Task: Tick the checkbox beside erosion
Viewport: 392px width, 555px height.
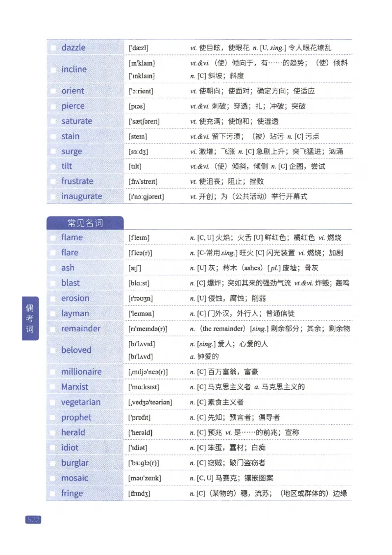Action: [53, 298]
